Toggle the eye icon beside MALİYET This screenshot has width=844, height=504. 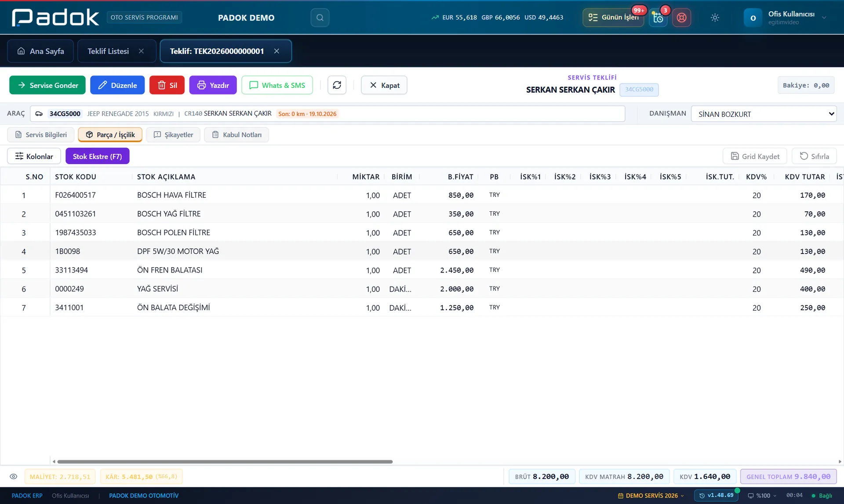[14, 476]
